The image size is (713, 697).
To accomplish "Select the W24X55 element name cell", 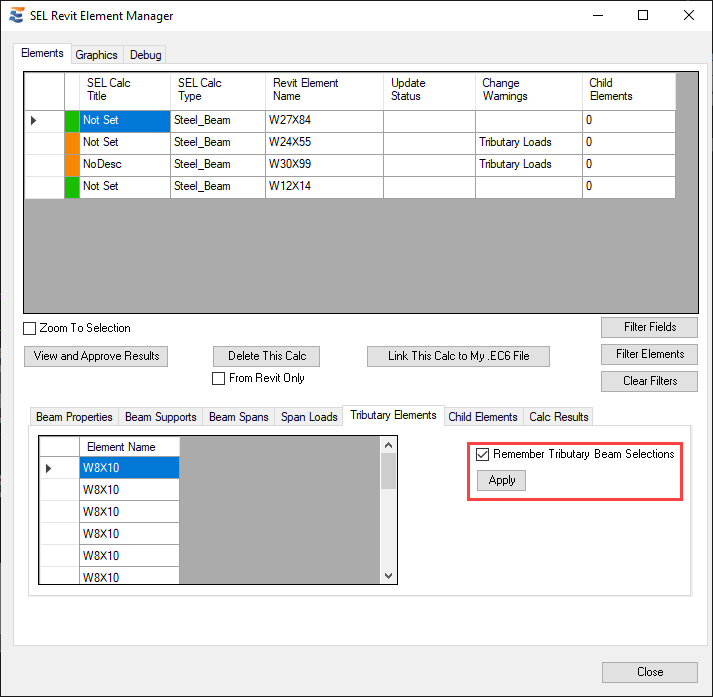I will (x=323, y=142).
